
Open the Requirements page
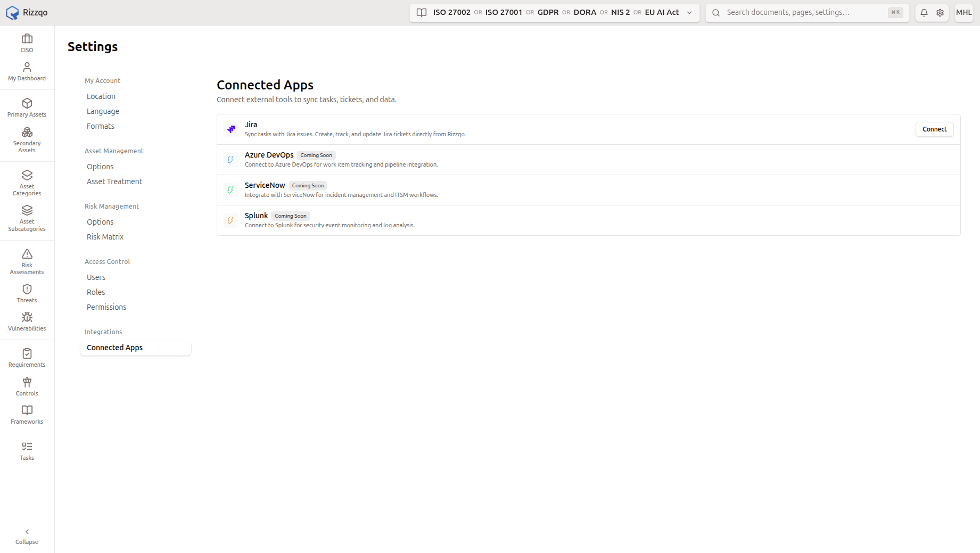tap(27, 358)
